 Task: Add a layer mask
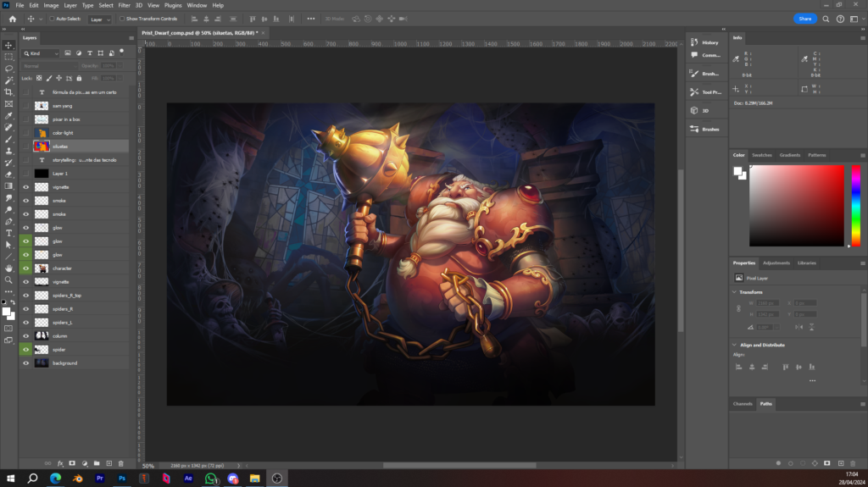pos(72,464)
